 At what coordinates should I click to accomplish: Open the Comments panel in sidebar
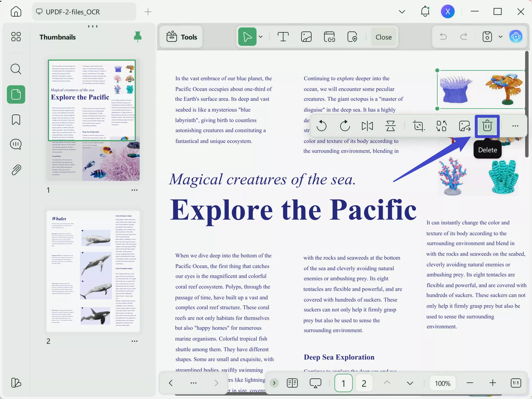(x=16, y=144)
